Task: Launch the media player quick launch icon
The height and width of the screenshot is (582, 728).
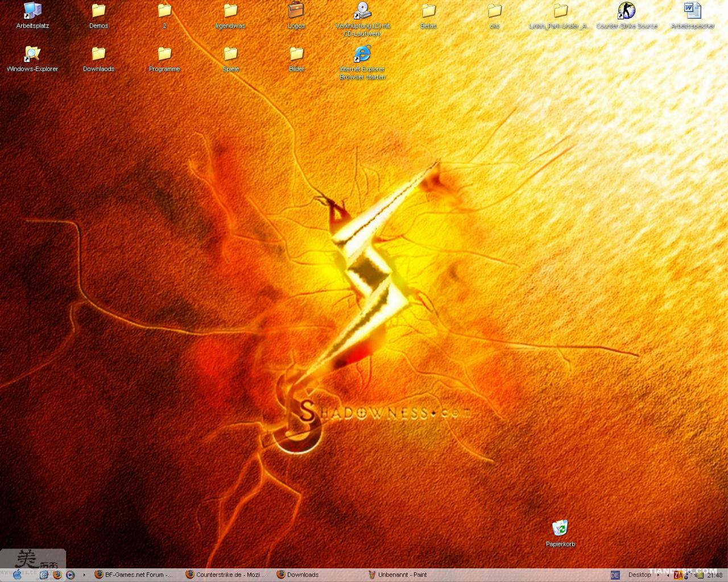Action: (x=70, y=575)
